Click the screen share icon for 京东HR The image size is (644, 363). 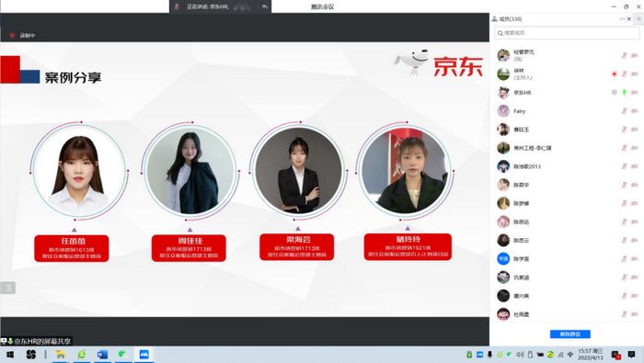[x=614, y=92]
